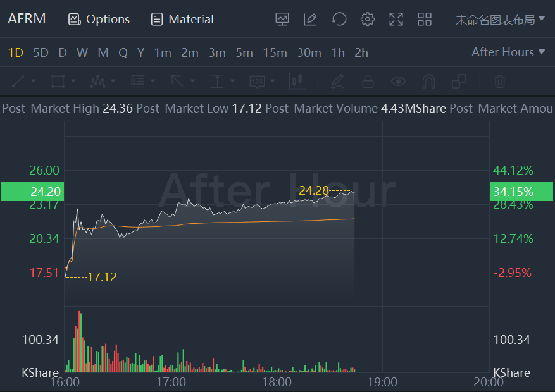The image size is (555, 392).
Task: Switch to the 5D timeframe tab
Action: (41, 52)
